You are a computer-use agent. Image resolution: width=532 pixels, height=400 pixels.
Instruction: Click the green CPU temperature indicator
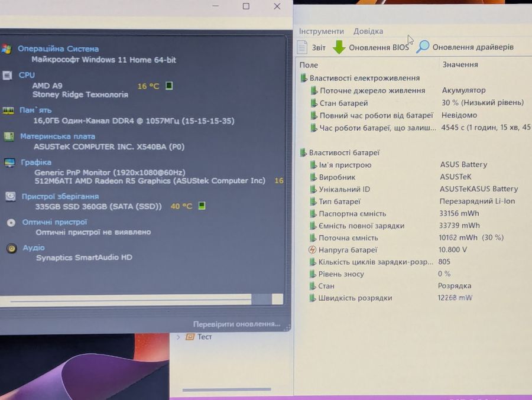169,86
